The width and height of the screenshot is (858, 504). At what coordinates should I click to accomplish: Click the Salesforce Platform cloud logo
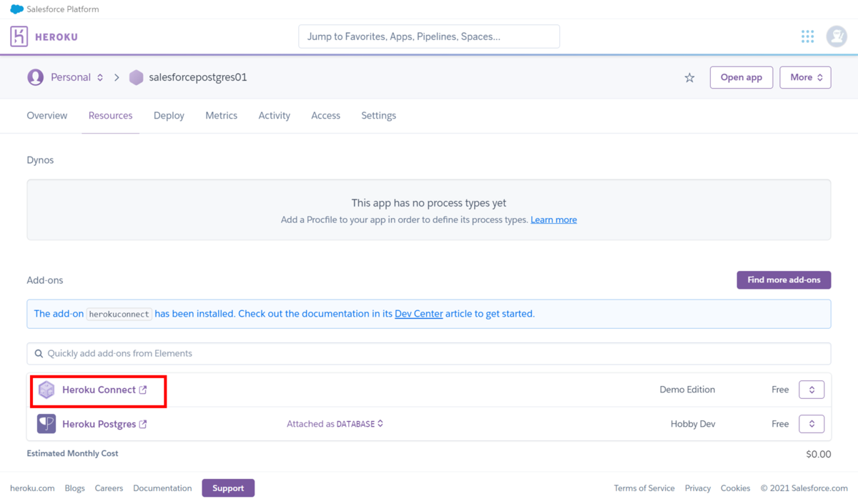click(x=16, y=9)
